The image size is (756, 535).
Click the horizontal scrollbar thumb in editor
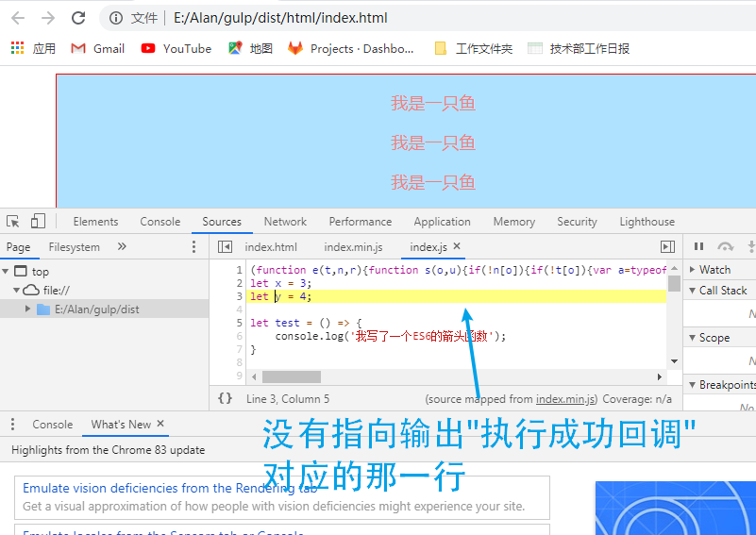click(292, 376)
